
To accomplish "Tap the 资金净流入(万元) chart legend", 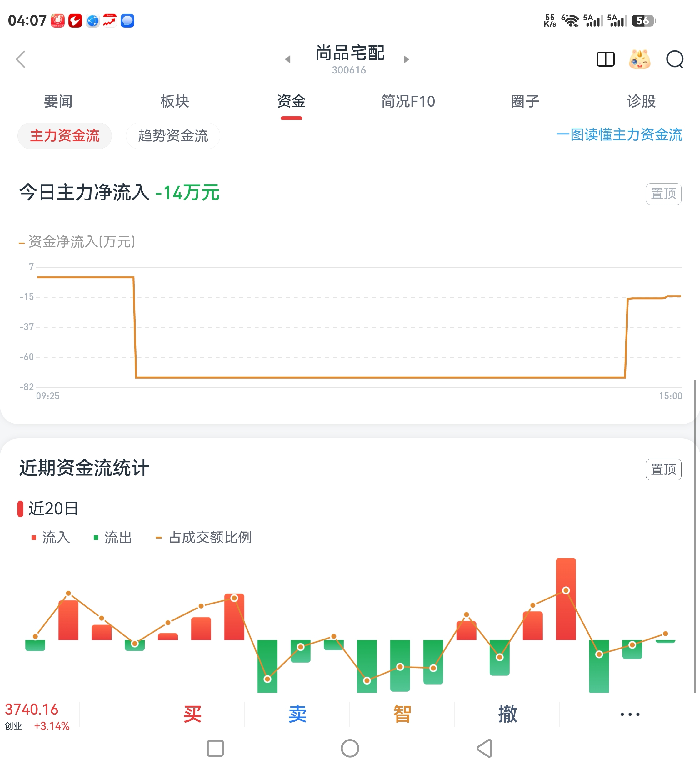I will 77,242.
